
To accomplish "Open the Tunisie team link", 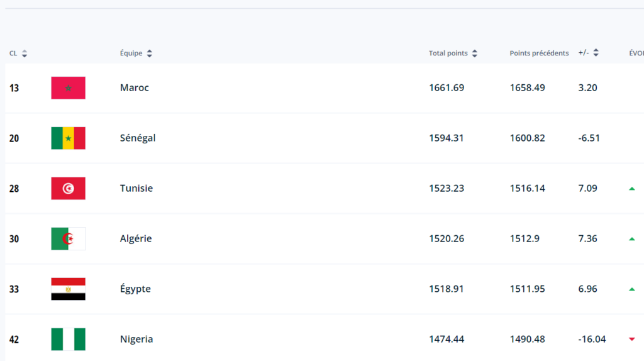I will pyautogui.click(x=136, y=188).
